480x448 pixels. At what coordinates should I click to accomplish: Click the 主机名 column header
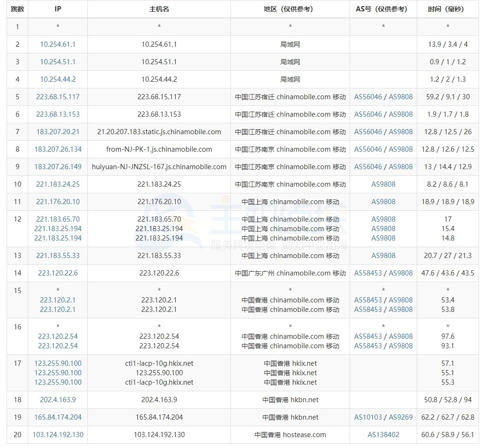[159, 9]
